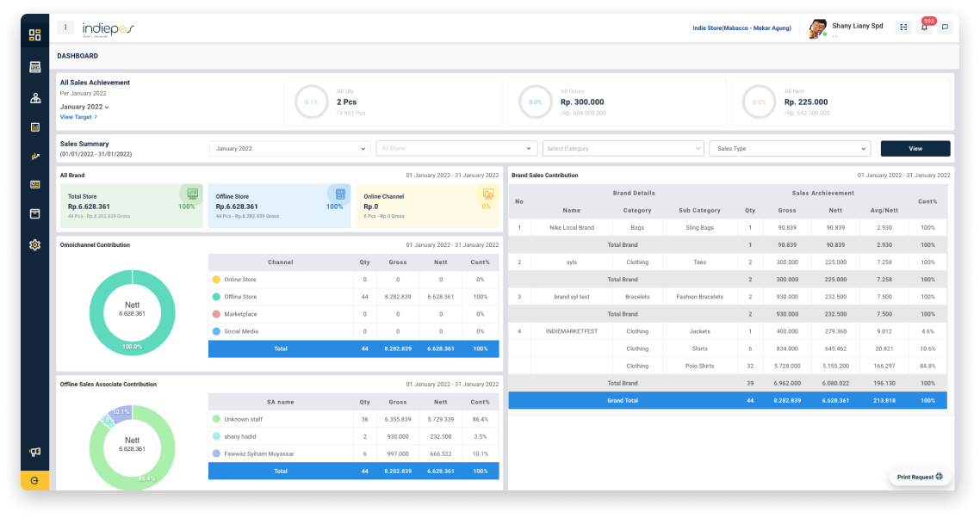This screenshot has height=518, width=980.
Task: Click the Polo Shirts sub category cell
Action: tap(699, 367)
